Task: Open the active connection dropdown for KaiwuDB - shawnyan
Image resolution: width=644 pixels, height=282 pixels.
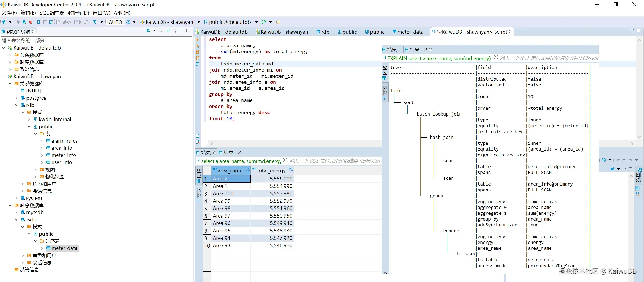Action: pos(199,22)
